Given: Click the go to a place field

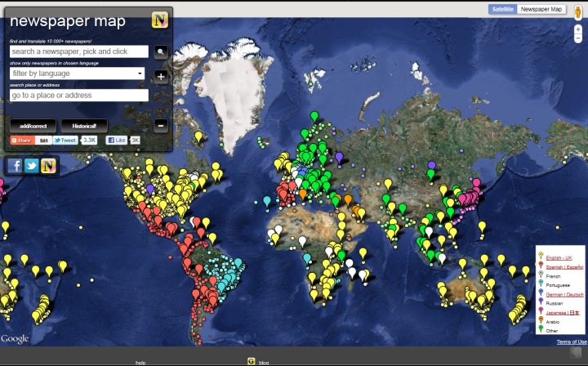Looking at the screenshot, I should 78,96.
